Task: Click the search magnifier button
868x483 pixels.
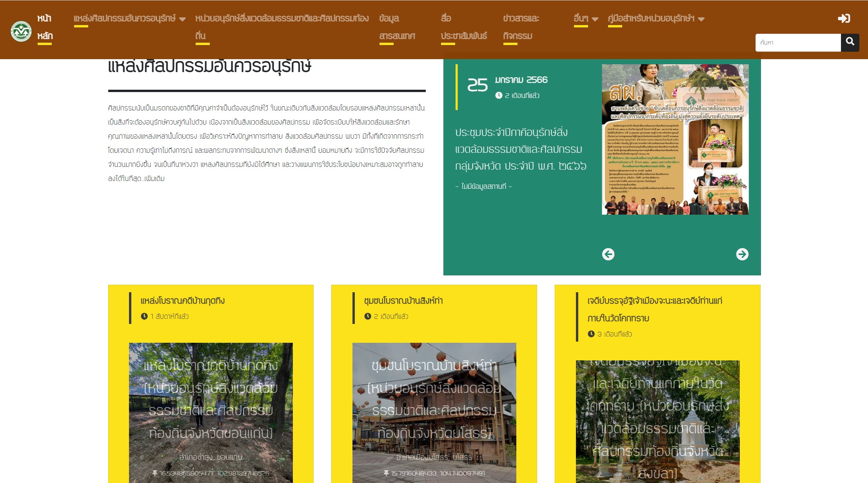Action: coord(850,42)
